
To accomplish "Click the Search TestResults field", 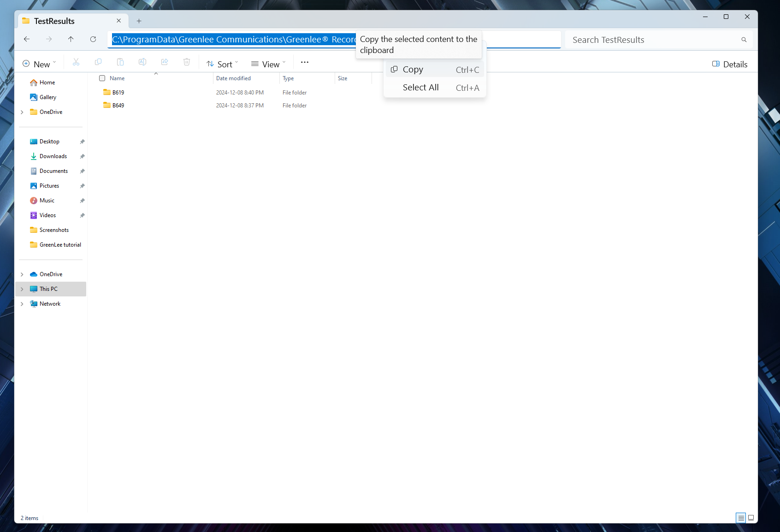I will point(650,40).
